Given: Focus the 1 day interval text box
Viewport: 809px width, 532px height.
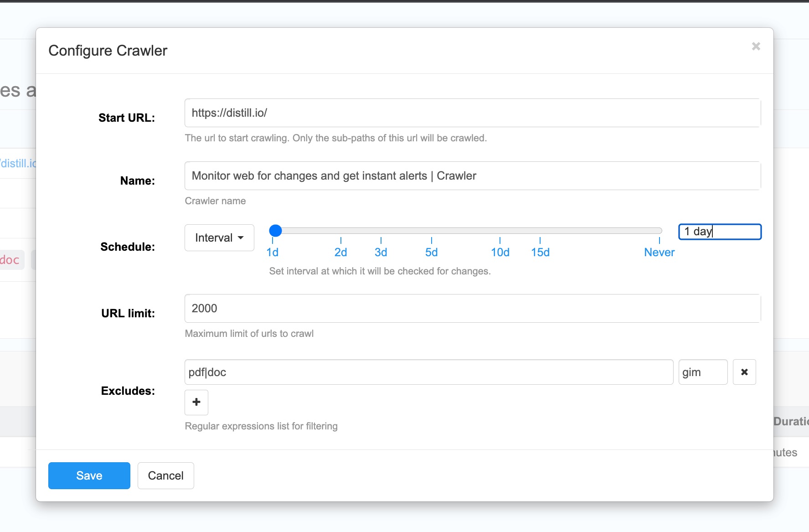Looking at the screenshot, I should (720, 232).
